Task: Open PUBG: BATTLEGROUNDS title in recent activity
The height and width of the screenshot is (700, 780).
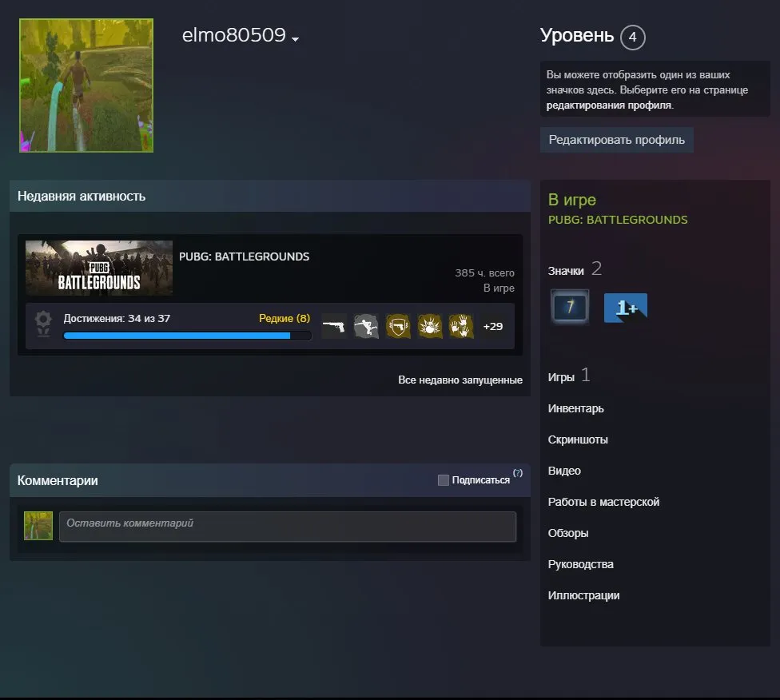Action: click(x=245, y=257)
